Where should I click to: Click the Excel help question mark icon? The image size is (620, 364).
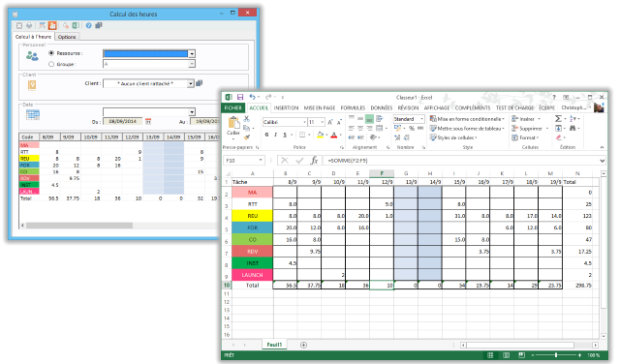pyautogui.click(x=554, y=97)
